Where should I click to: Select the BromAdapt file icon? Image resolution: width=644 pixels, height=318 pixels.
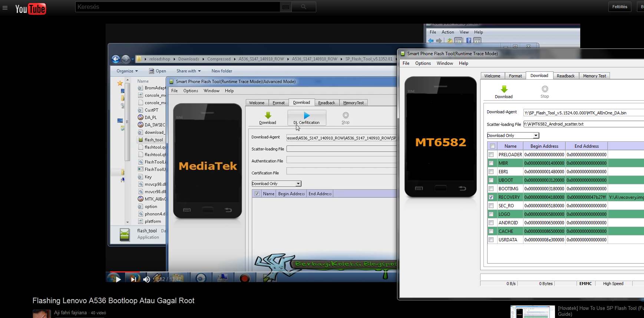[x=141, y=88]
